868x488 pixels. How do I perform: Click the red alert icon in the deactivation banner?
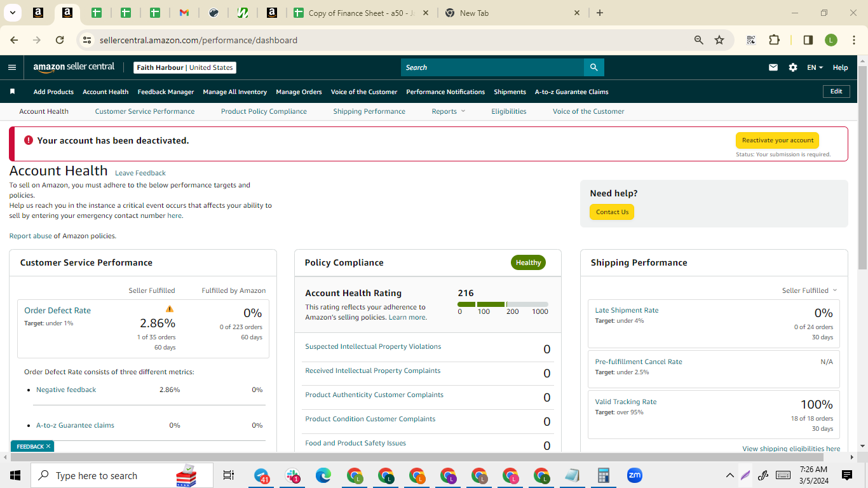[29, 140]
